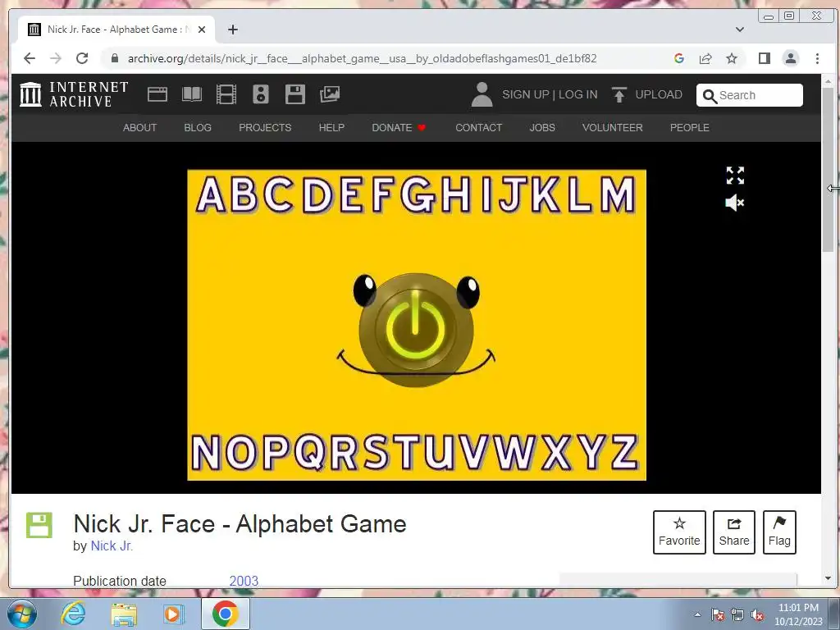Open the tab search dropdown
This screenshot has height=630, width=840.
point(740,30)
